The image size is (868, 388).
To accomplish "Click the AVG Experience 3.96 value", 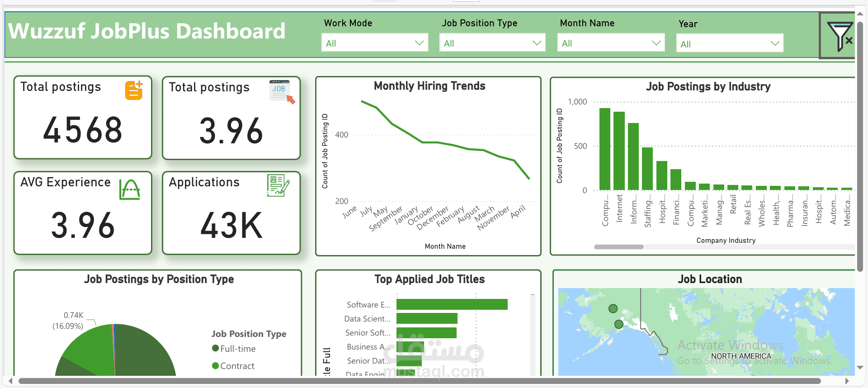I will 83,225.
